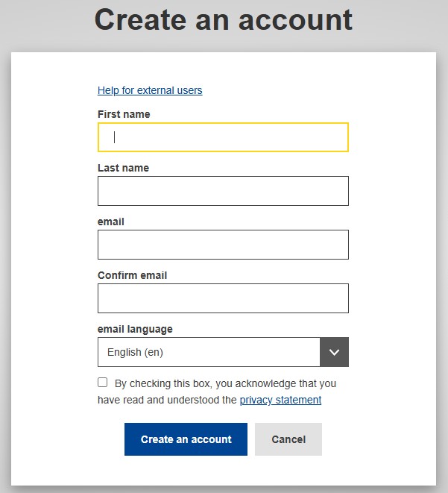Click the email field label
Viewport: 448px width, 493px height.
(x=111, y=222)
